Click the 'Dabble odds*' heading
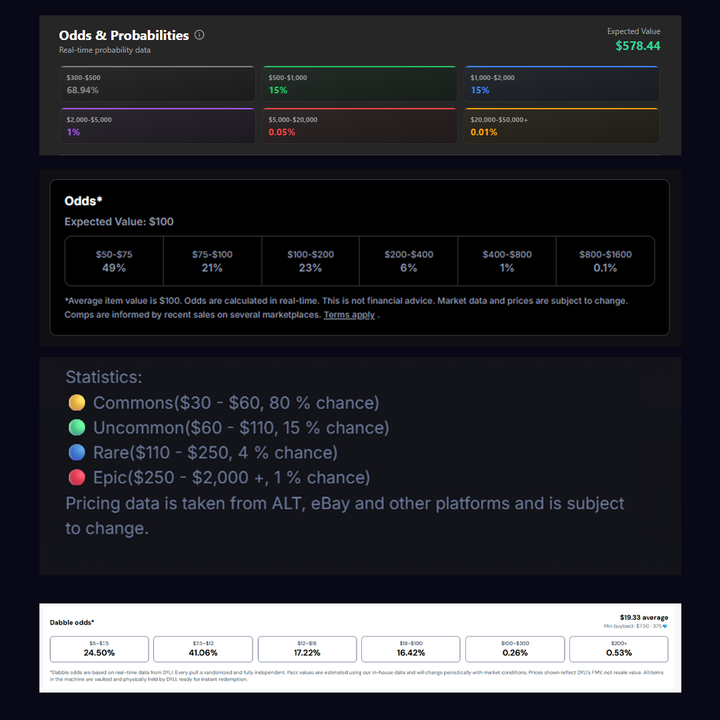Image resolution: width=720 pixels, height=720 pixels. pos(72,623)
